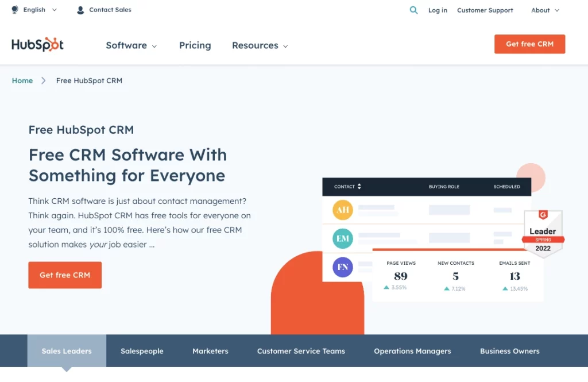This screenshot has height=382, width=588.
Task: Select the AH contact avatar
Action: [343, 210]
